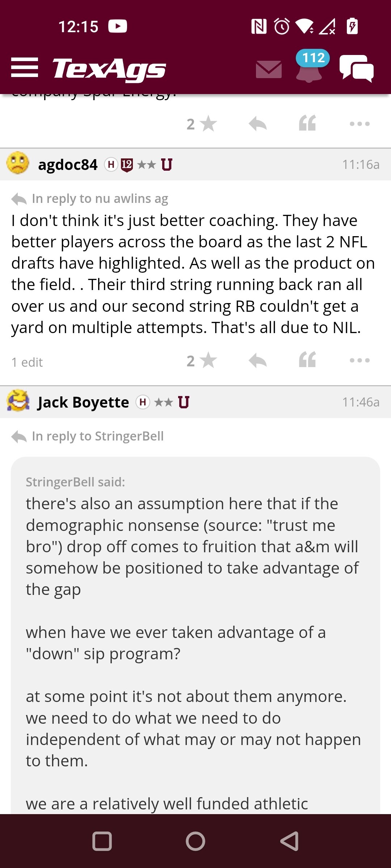View agdoc84's user profile

tap(68, 165)
